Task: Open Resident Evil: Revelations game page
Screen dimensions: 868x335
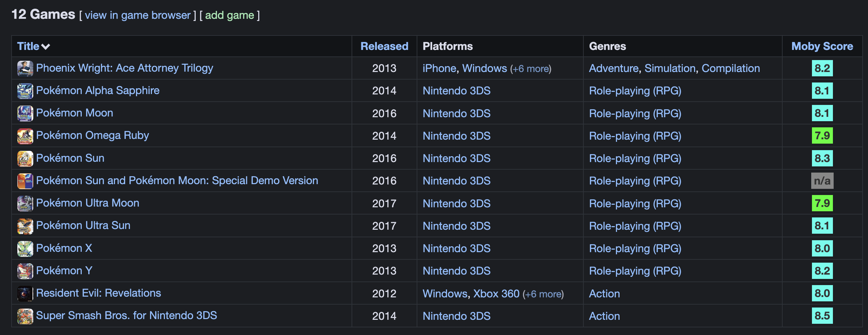Action: [x=98, y=293]
